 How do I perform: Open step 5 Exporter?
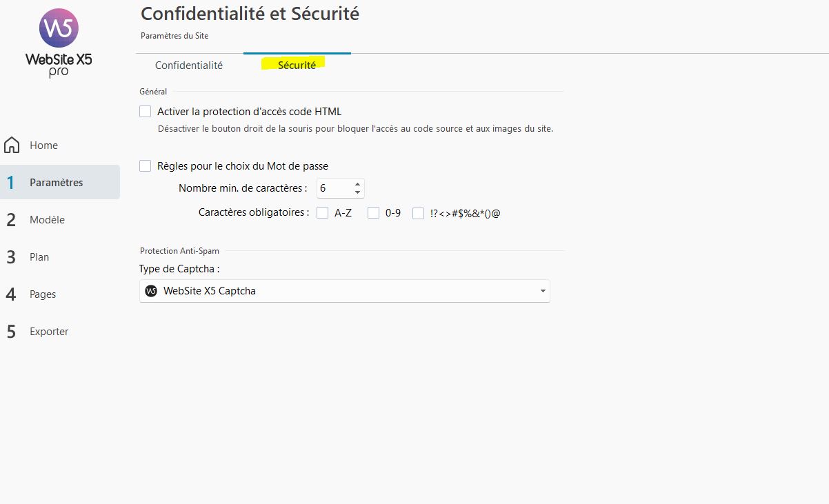(49, 332)
